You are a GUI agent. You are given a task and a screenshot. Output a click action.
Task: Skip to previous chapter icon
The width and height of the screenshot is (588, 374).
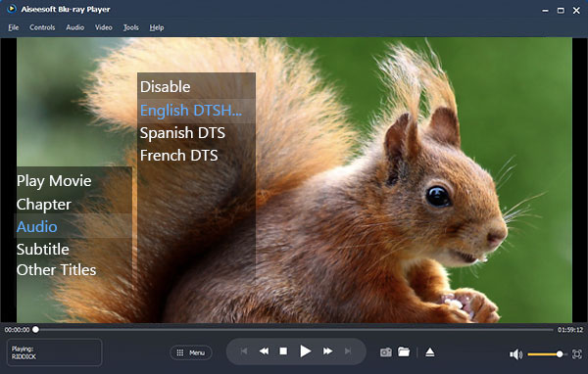pos(244,351)
